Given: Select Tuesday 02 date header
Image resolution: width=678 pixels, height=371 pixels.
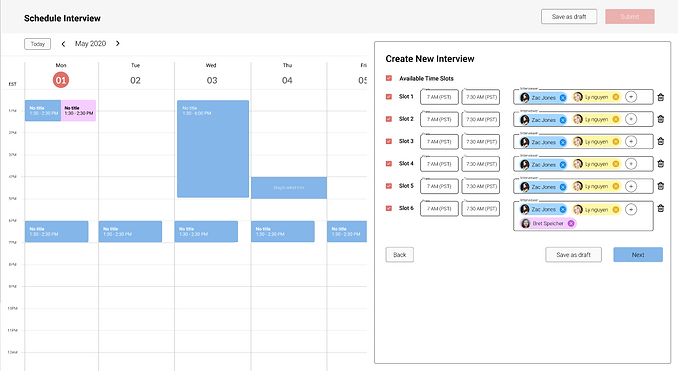Looking at the screenshot, I should tap(135, 80).
